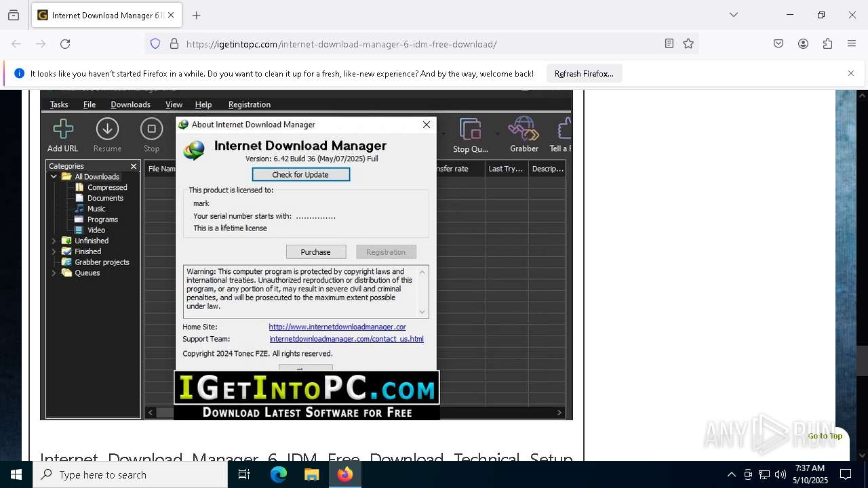Viewport: 868px width, 488px height.
Task: Open Task View on the taskbar
Action: click(x=244, y=474)
